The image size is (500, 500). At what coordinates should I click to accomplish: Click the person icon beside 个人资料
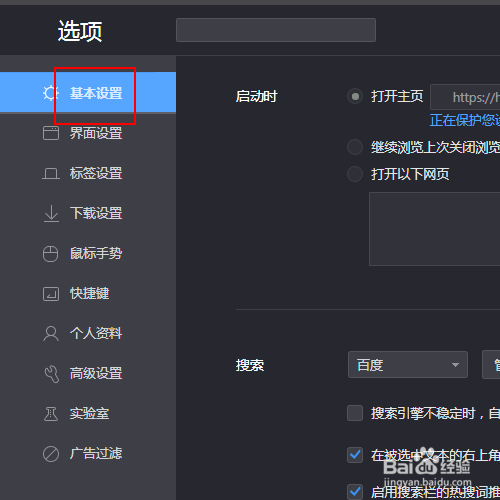click(51, 334)
